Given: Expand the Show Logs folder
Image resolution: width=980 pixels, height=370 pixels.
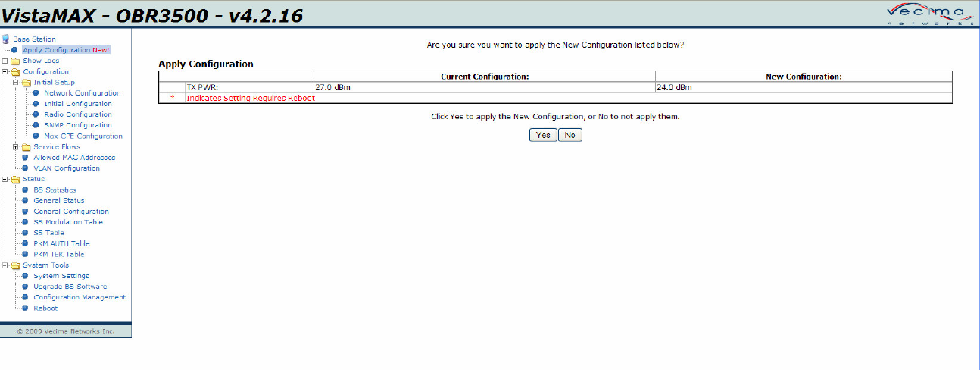Looking at the screenshot, I should click(x=5, y=61).
